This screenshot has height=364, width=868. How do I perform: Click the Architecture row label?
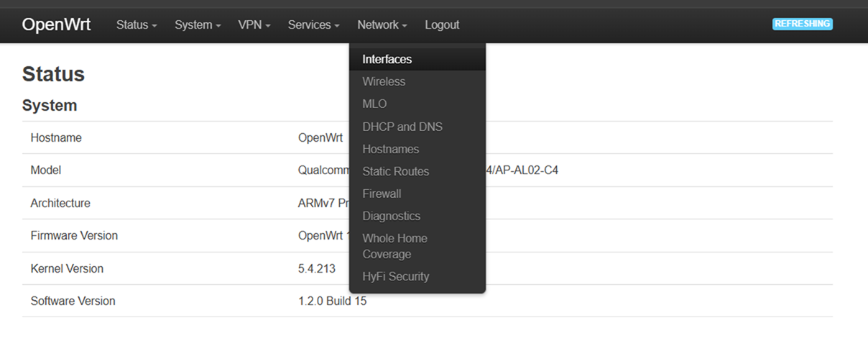tap(60, 203)
